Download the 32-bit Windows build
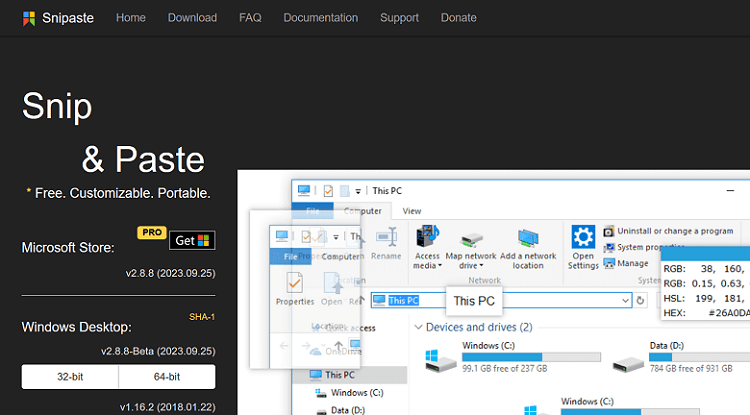750x415 pixels. (70, 377)
